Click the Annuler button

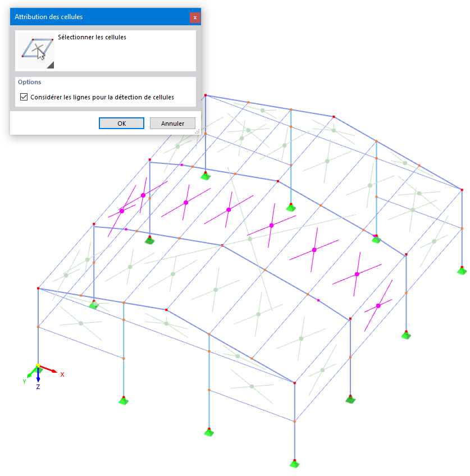pos(172,123)
